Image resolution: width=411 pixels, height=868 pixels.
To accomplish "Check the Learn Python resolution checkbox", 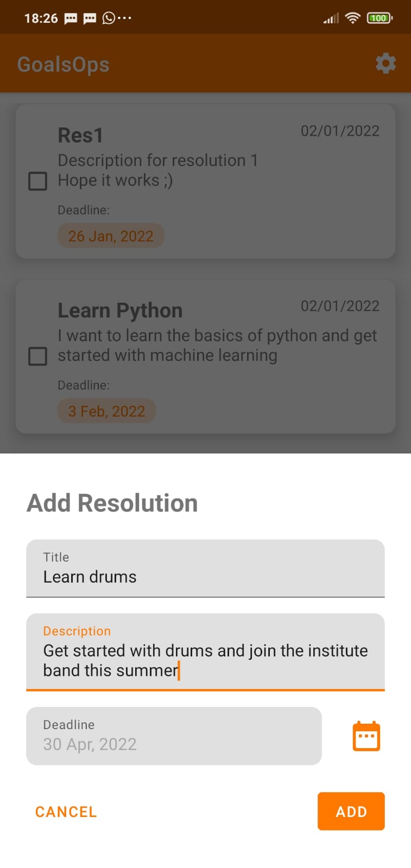I will (37, 356).
